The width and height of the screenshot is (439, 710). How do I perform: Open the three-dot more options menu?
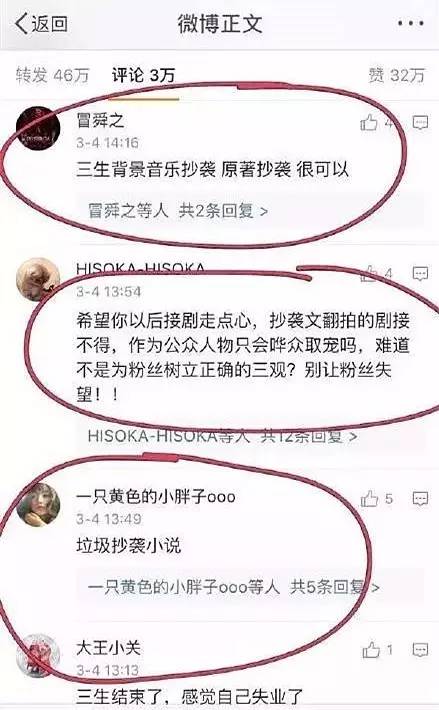(410, 23)
